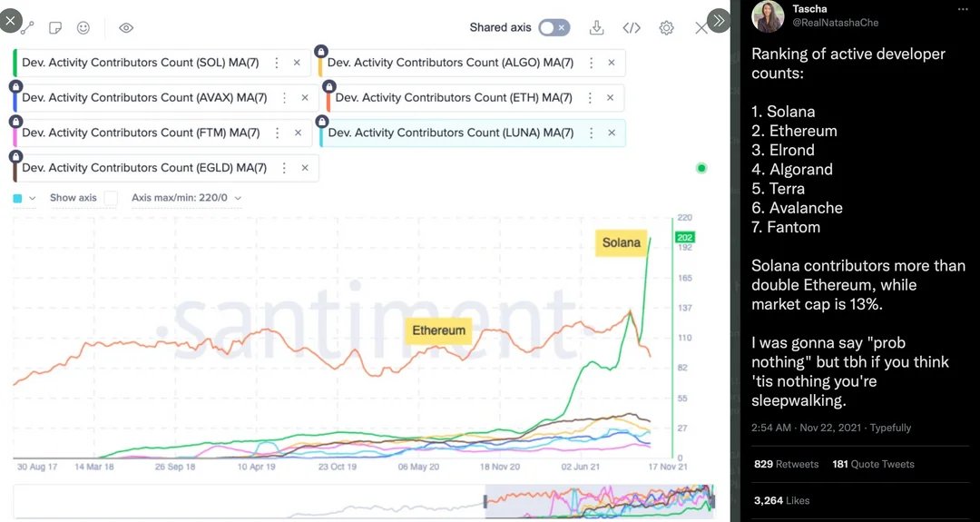Open the ALGO metric options menu
This screenshot has height=522, width=980.
pyautogui.click(x=591, y=63)
